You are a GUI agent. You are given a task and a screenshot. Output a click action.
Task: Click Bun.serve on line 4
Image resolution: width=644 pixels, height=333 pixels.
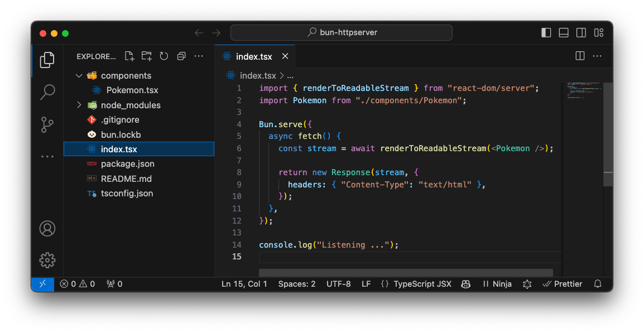tap(281, 124)
